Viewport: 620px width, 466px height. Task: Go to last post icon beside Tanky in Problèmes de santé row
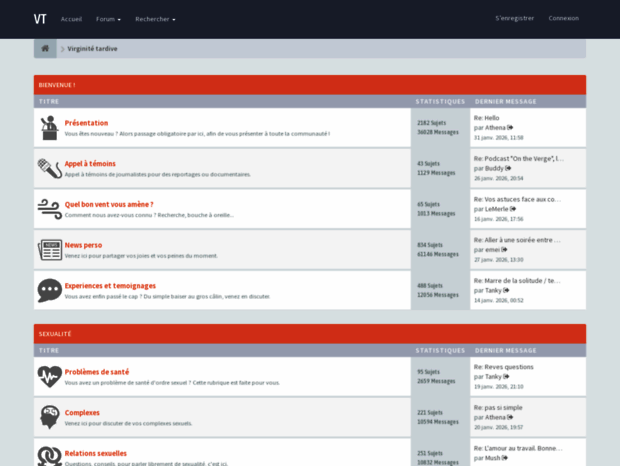click(506, 377)
